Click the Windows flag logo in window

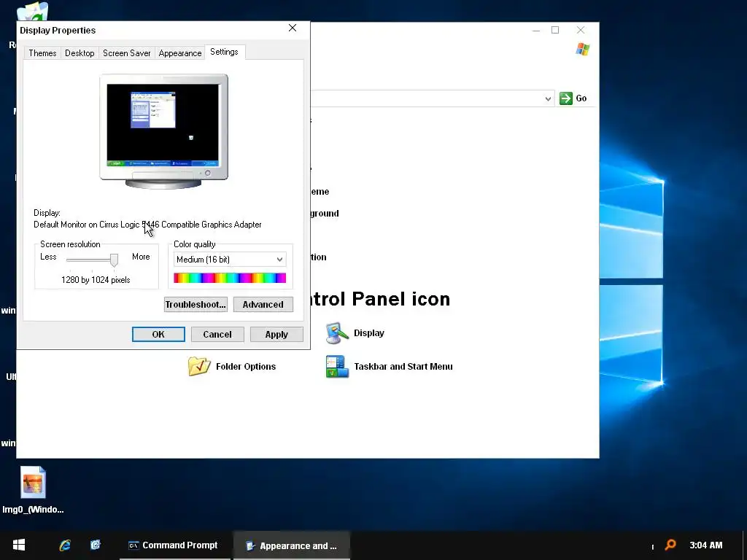[582, 49]
